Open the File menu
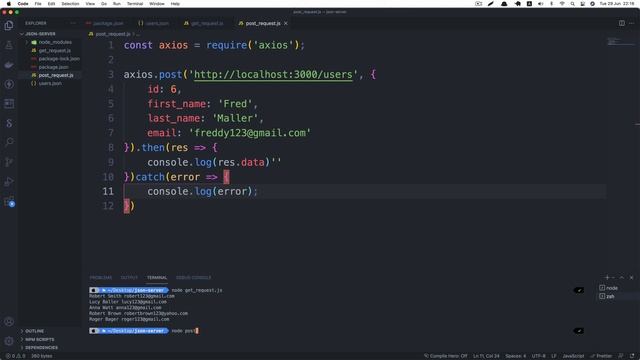640x360 pixels. tap(38, 4)
